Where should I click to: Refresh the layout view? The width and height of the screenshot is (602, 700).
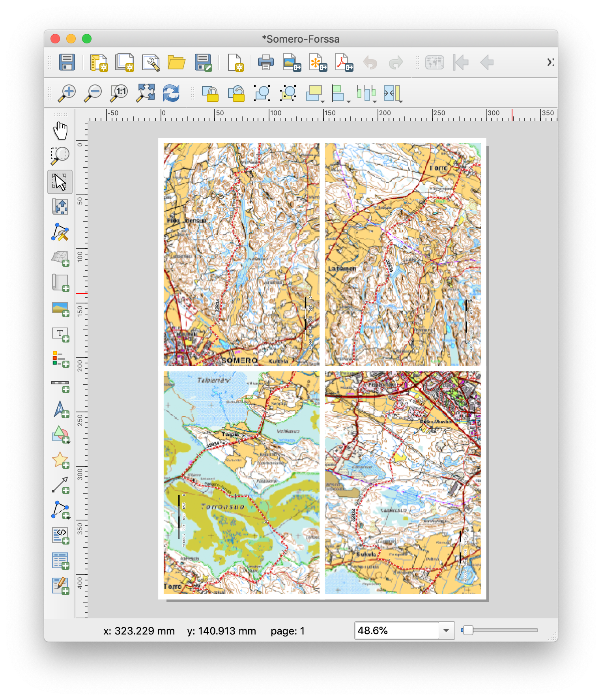pos(171,93)
